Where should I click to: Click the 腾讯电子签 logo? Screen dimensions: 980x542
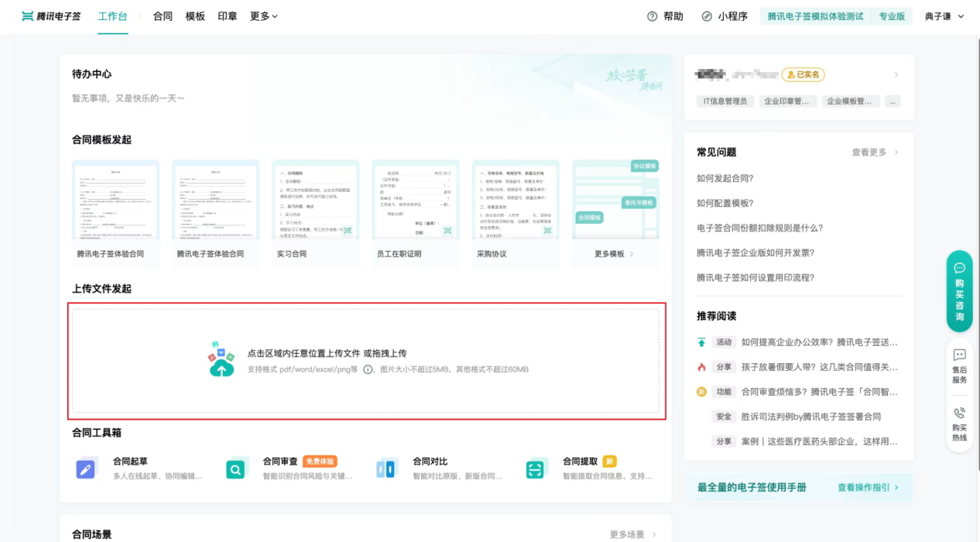51,16
